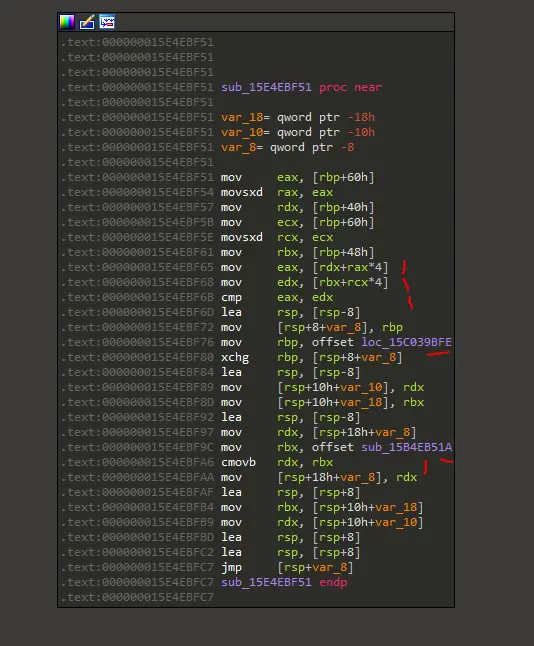
Task: Follow the sub_15B4EB51A offset reference
Action: [x=407, y=447]
